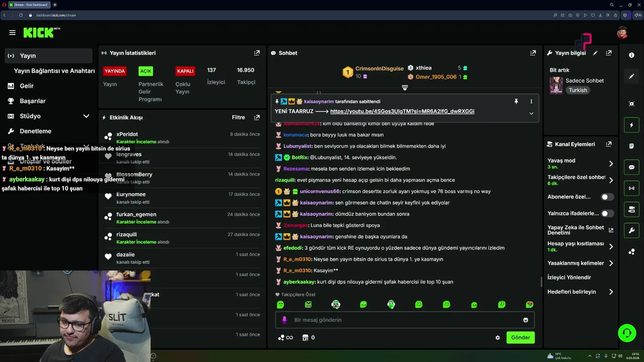Open Yavaş mod settings chevron
The width and height of the screenshot is (644, 362).
tap(611, 164)
